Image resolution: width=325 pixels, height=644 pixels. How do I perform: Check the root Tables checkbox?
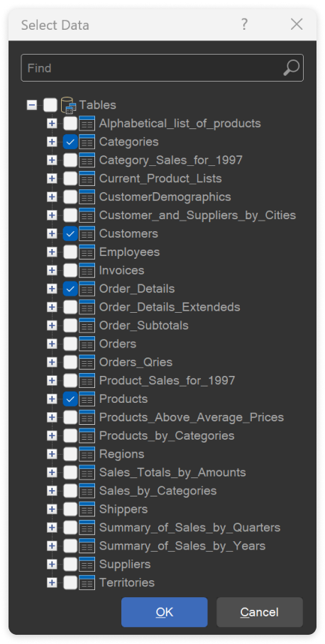point(50,105)
